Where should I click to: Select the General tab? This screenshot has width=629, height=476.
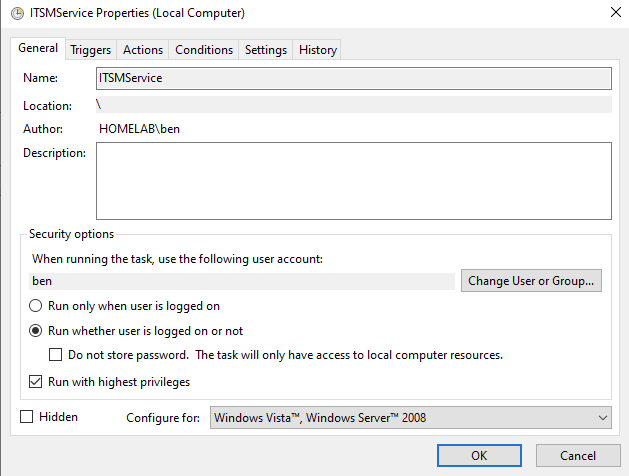[x=38, y=48]
